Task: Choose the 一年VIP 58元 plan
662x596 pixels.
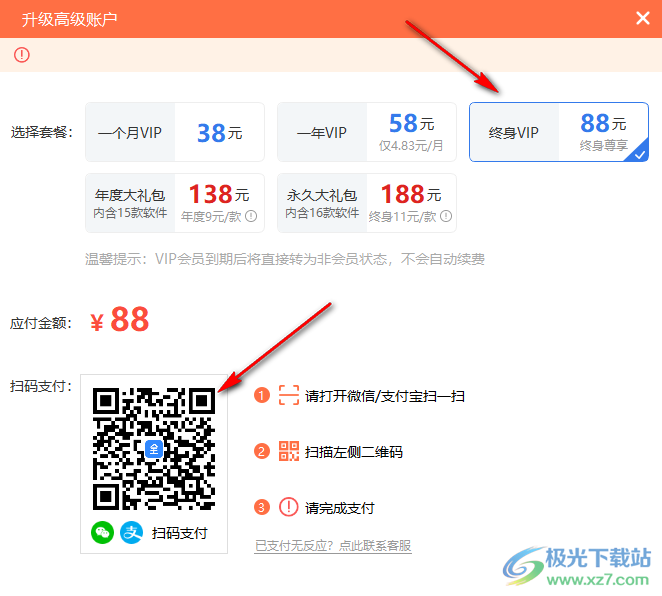Action: coord(366,132)
